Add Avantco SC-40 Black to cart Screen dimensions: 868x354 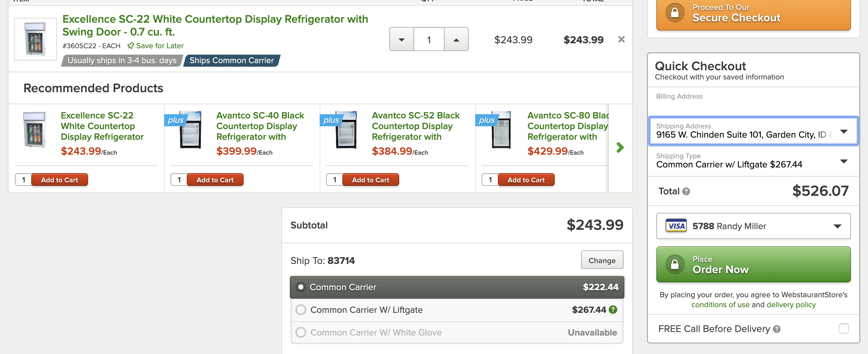click(215, 180)
